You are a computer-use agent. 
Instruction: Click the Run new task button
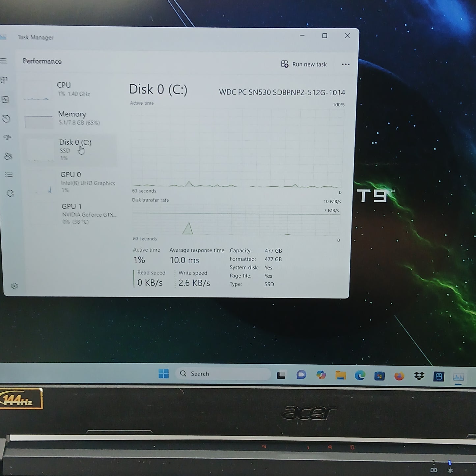304,64
